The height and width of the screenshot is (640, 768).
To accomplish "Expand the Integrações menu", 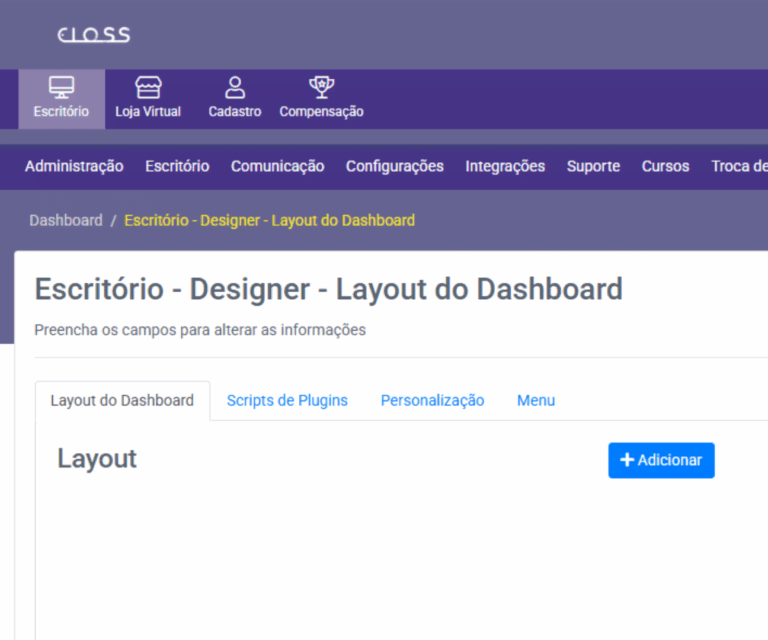I will pyautogui.click(x=505, y=166).
